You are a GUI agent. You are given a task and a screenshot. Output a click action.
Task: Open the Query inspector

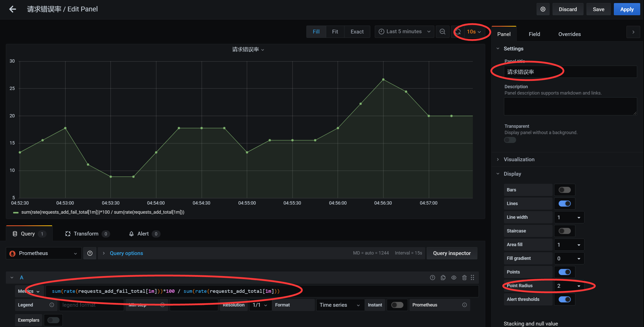(452, 253)
